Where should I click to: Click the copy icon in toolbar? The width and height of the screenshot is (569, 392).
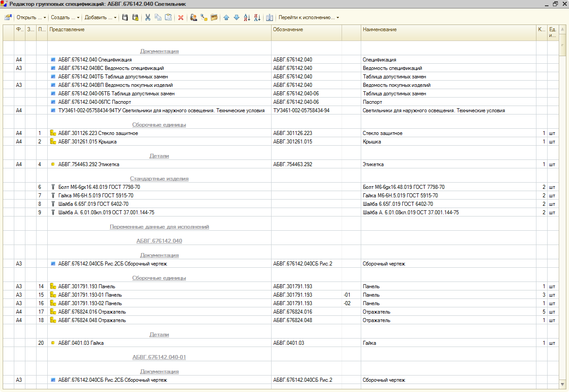(x=158, y=18)
